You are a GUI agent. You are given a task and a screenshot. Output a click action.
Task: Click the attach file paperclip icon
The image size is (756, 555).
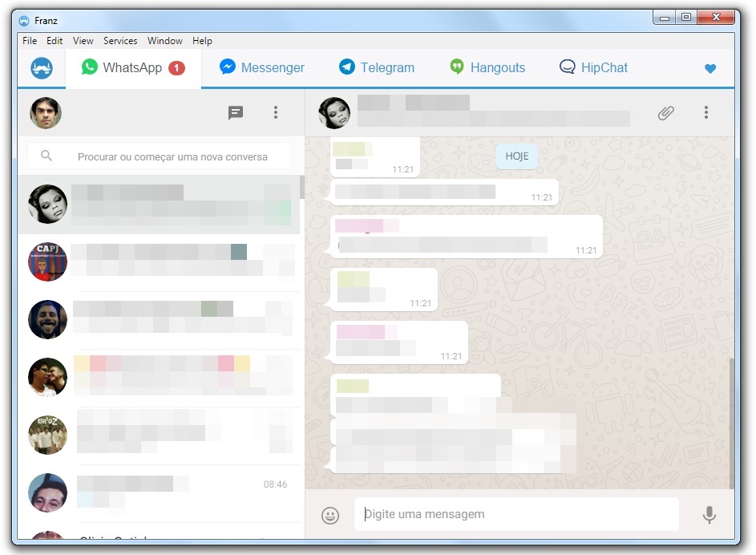click(x=666, y=113)
